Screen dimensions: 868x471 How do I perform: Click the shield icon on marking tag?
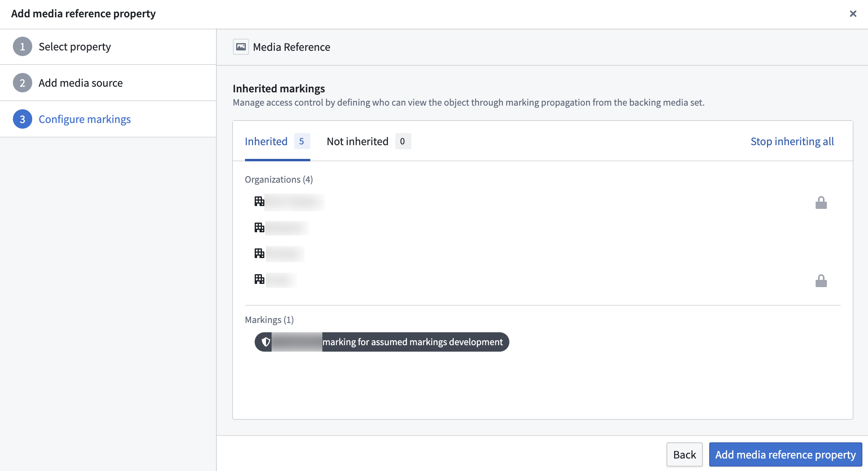[266, 342]
